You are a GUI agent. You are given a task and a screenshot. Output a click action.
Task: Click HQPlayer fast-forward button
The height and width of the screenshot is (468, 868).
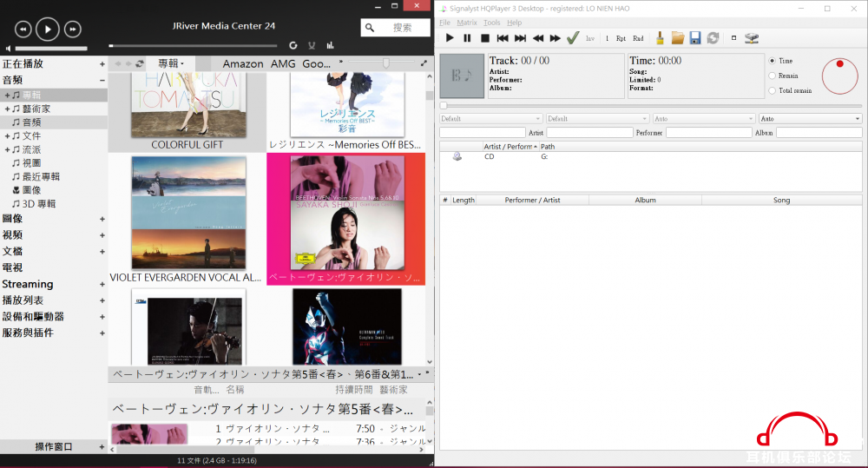pyautogui.click(x=556, y=38)
